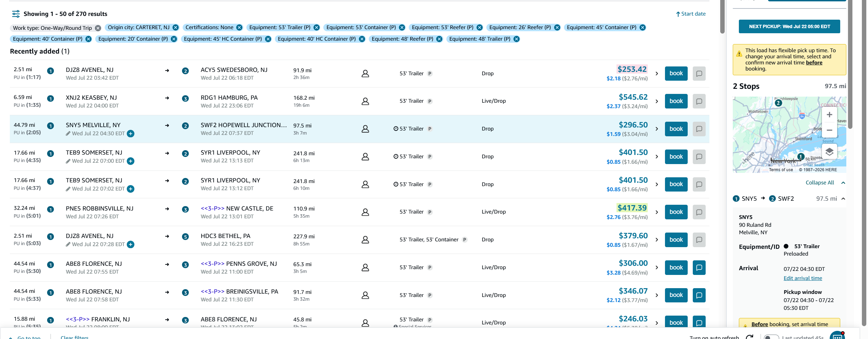Image resolution: width=868 pixels, height=339 pixels.
Task: Sort results by Start date
Action: [691, 14]
